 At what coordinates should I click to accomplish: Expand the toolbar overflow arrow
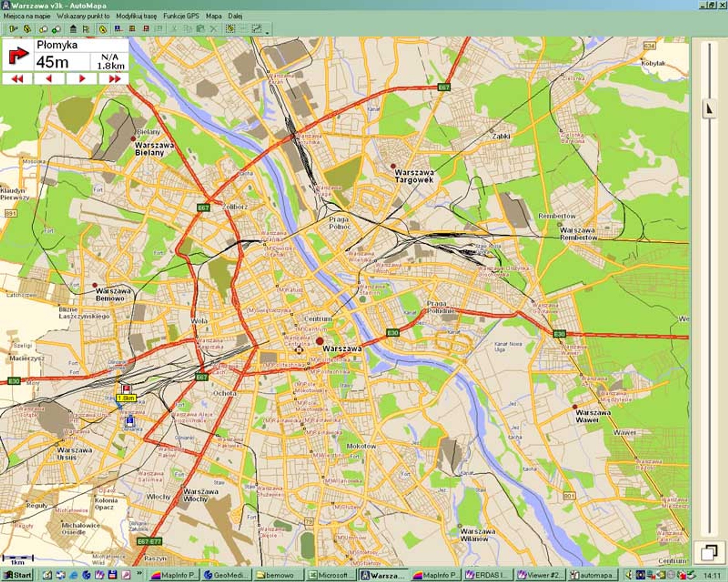267,33
